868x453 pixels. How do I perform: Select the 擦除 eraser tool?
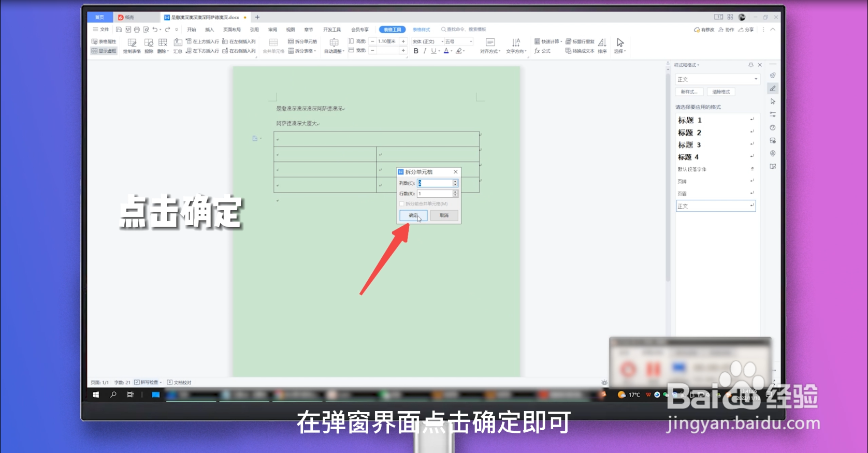click(149, 46)
